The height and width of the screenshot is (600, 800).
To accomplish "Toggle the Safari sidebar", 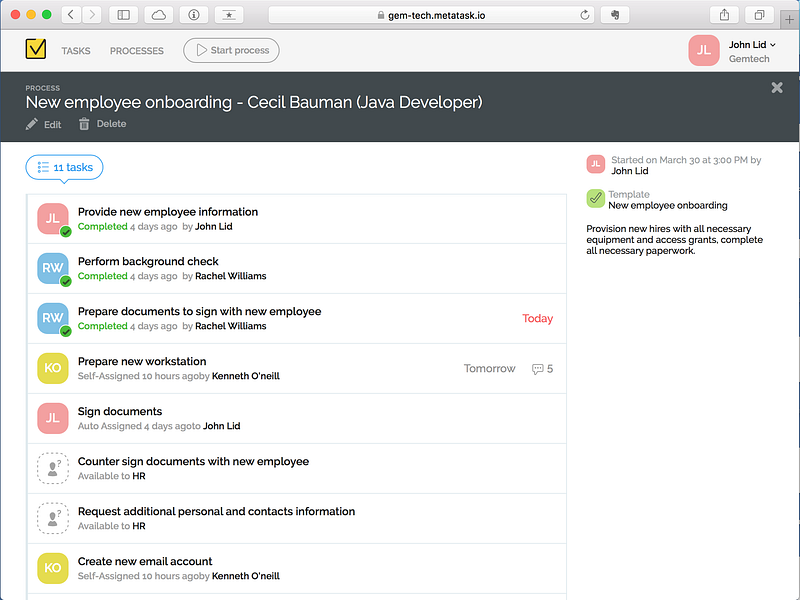I will click(x=123, y=15).
